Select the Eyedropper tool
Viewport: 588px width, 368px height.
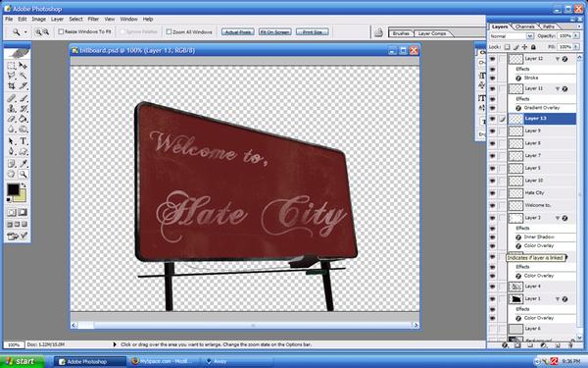point(23,164)
